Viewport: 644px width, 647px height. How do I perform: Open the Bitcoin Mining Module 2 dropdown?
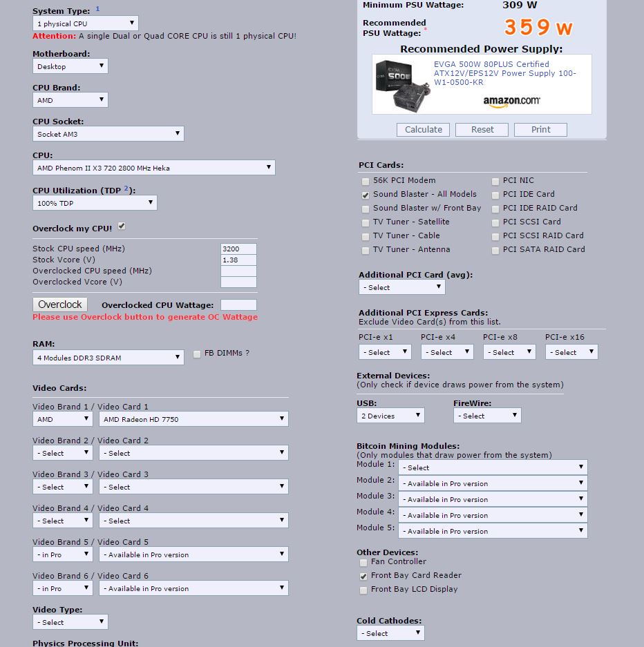[493, 483]
